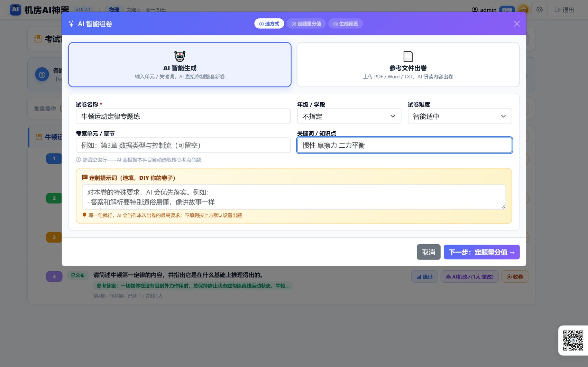588x367 pixels.
Task: Click the 定制提示词 textarea
Action: (x=294, y=197)
